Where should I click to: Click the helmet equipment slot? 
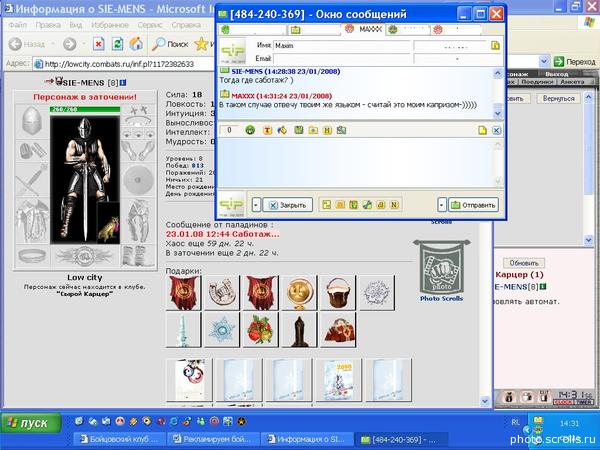32,120
